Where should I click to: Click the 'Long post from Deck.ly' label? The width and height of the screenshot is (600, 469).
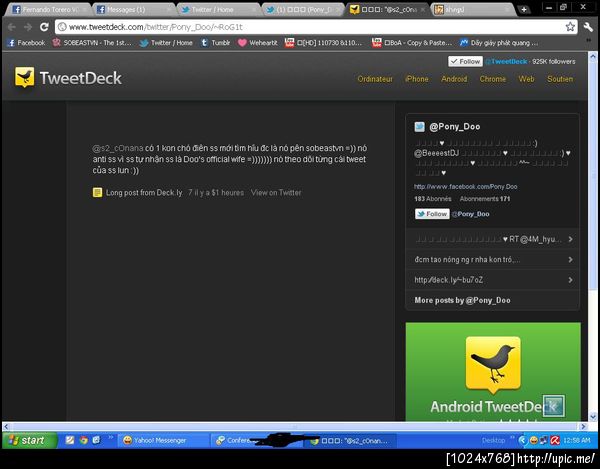pos(144,192)
